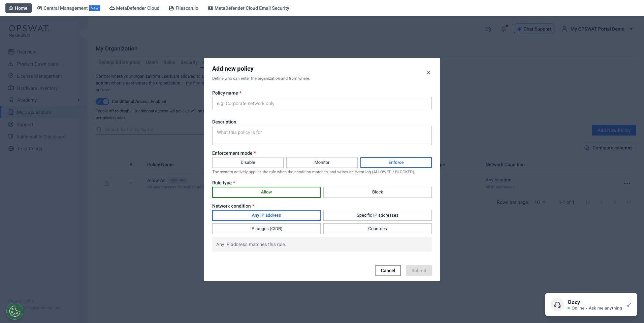This screenshot has width=644, height=323.
Task: Click the My Organization building icon
Action: [11, 112]
